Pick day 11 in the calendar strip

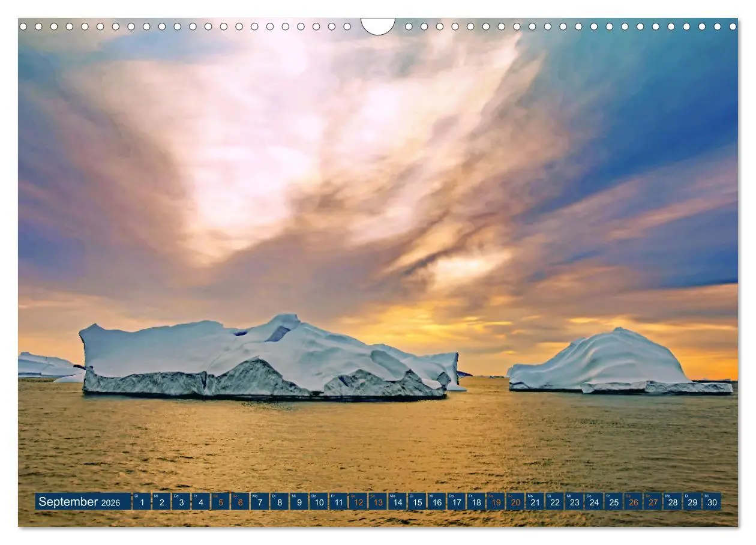pyautogui.click(x=338, y=502)
